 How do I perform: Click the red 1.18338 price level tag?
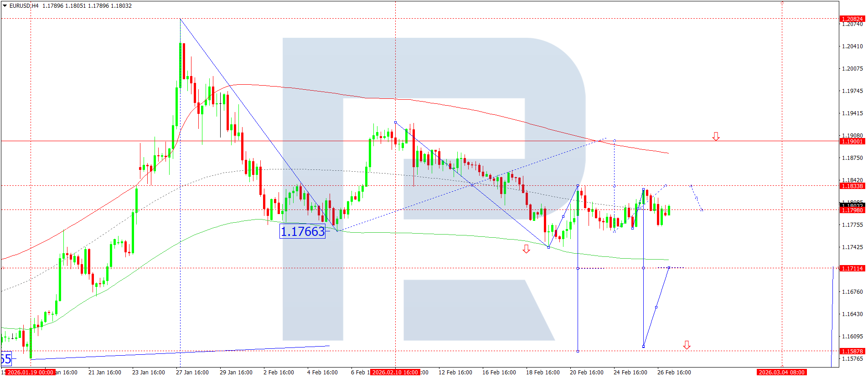point(852,186)
